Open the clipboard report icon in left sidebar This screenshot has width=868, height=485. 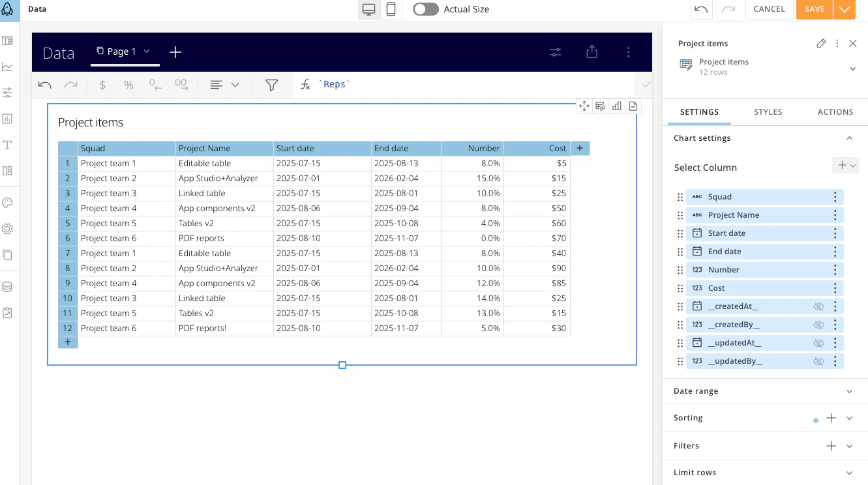point(8,313)
